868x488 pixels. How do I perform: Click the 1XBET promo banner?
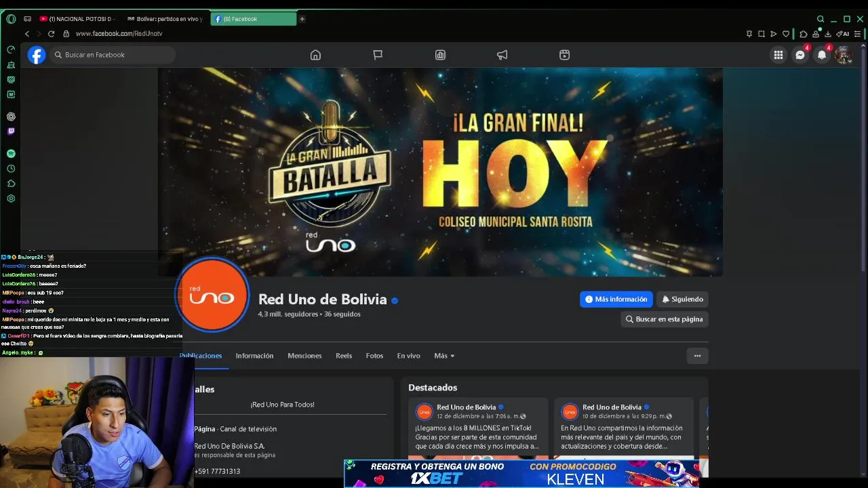(521, 473)
